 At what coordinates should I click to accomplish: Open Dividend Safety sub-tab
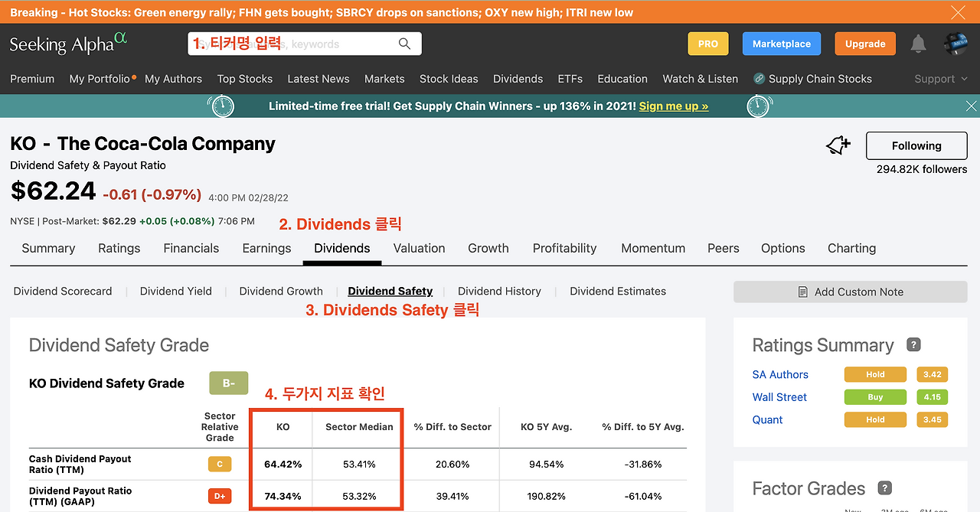[x=390, y=291]
